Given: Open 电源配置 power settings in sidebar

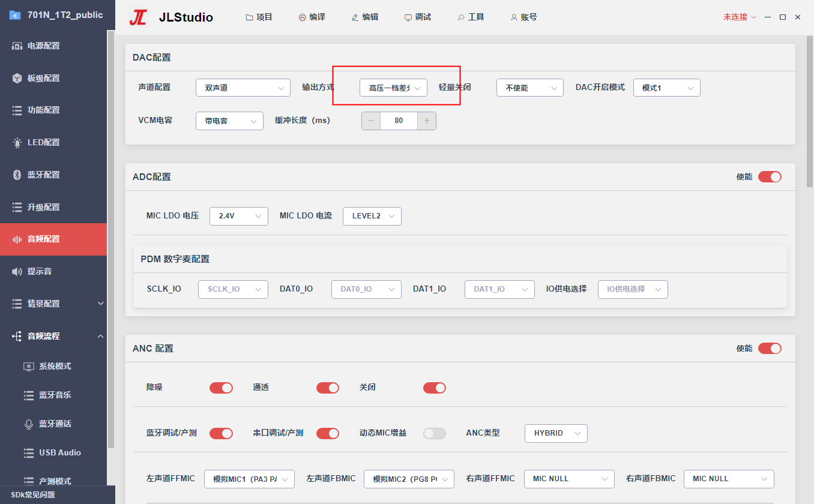Looking at the screenshot, I should coord(53,46).
